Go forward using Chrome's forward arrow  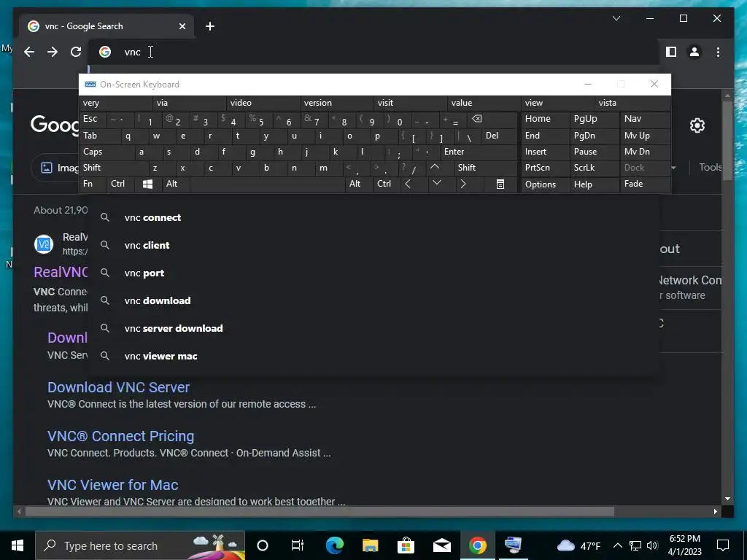pyautogui.click(x=53, y=52)
